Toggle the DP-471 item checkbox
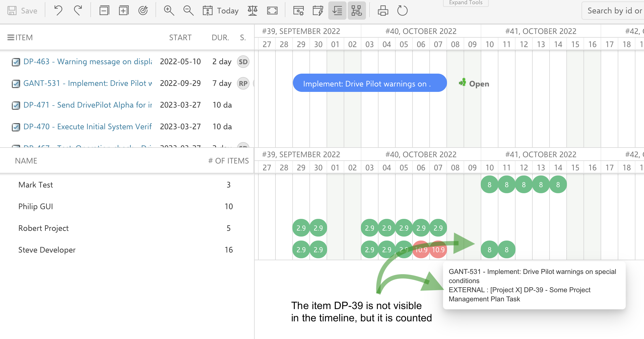The image size is (644, 339). pyautogui.click(x=16, y=105)
